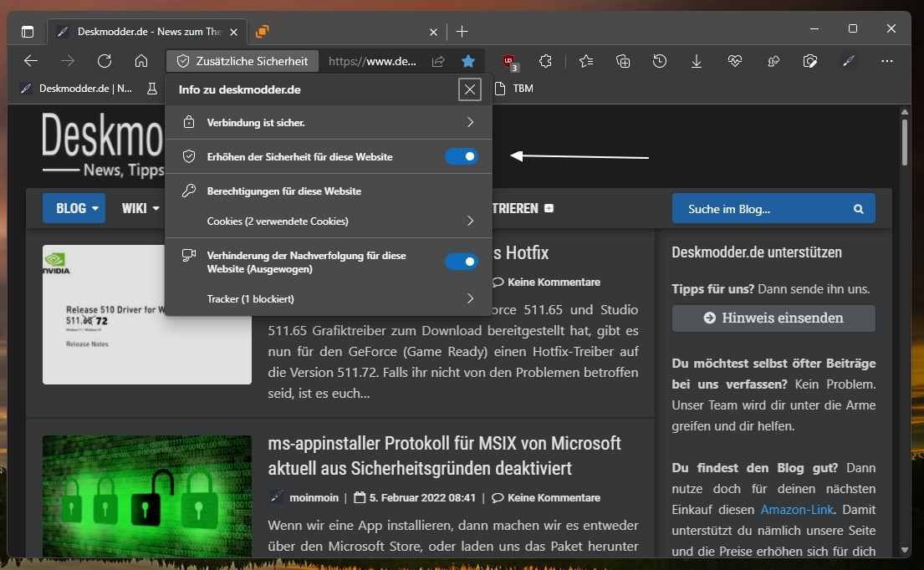Click the 'Suche im Blog...' search field

click(761, 209)
